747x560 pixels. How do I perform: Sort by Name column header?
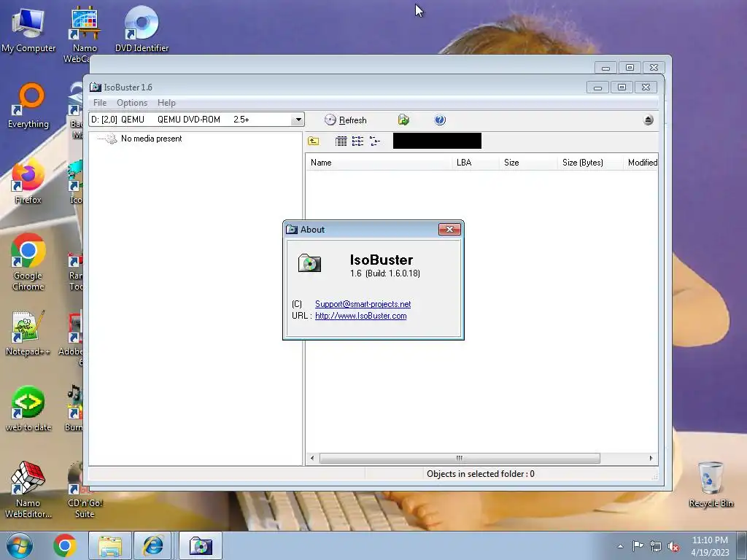coord(379,163)
